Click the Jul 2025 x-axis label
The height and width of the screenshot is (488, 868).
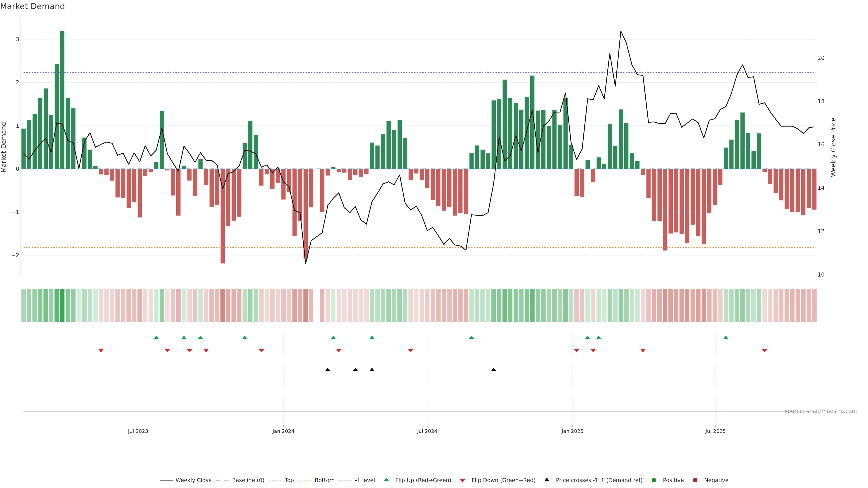(715, 431)
